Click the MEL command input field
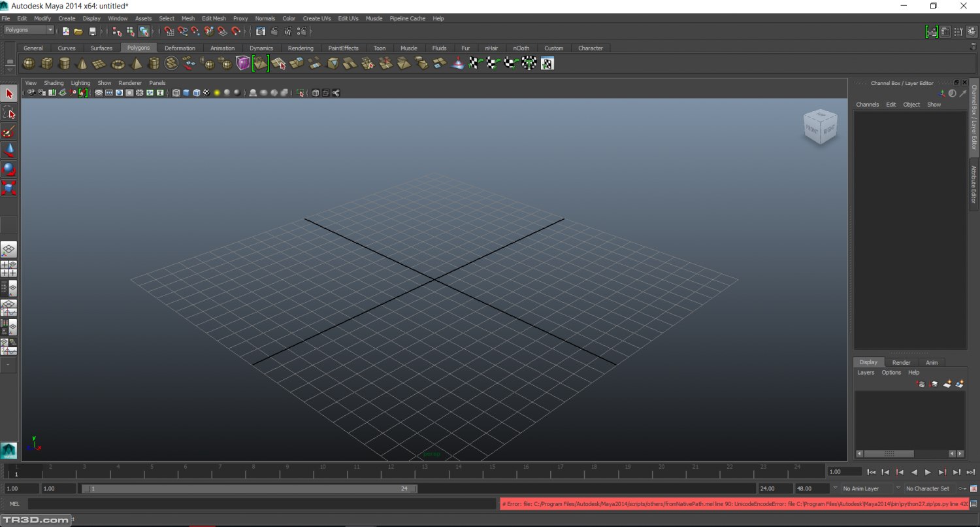The height and width of the screenshot is (527, 980). pyautogui.click(x=261, y=504)
